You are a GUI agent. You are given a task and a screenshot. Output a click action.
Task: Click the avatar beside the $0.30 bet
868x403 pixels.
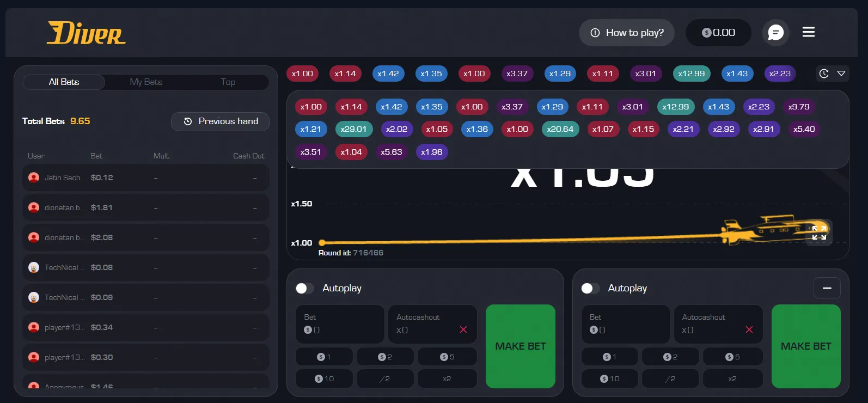pyautogui.click(x=34, y=357)
